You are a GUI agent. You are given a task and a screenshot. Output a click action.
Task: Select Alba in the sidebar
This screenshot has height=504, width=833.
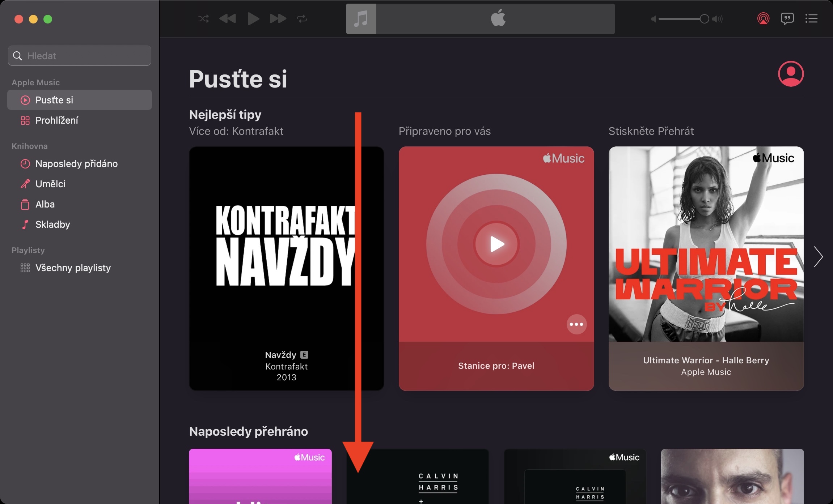45,204
